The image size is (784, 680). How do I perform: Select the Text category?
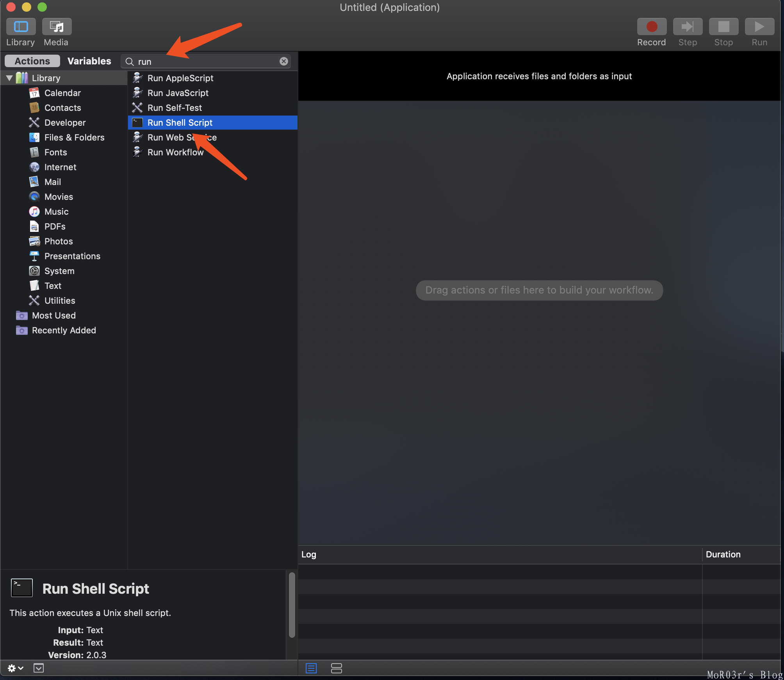click(64, 286)
